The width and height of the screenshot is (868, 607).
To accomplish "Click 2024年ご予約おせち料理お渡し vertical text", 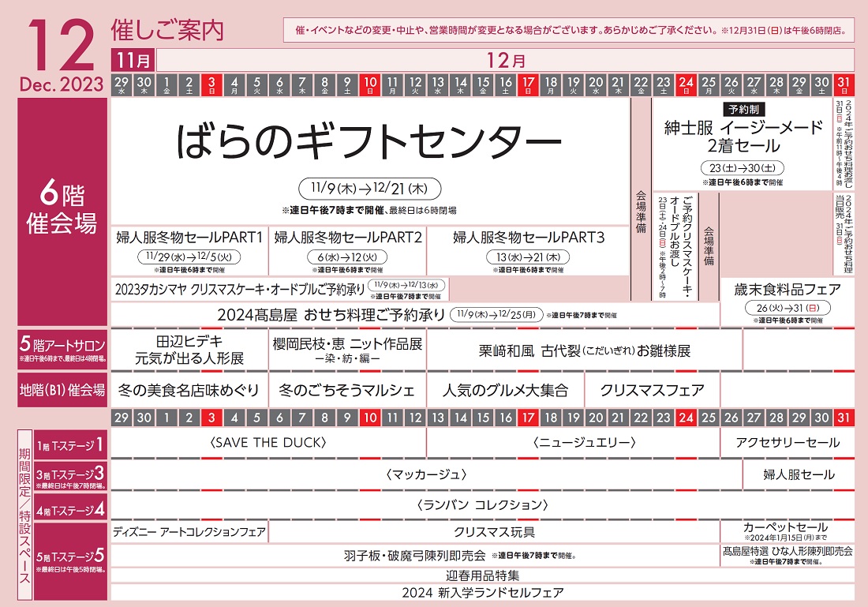I will (x=848, y=144).
